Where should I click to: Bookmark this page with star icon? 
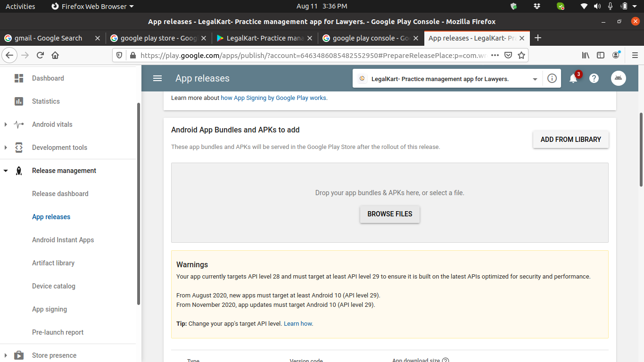click(521, 55)
